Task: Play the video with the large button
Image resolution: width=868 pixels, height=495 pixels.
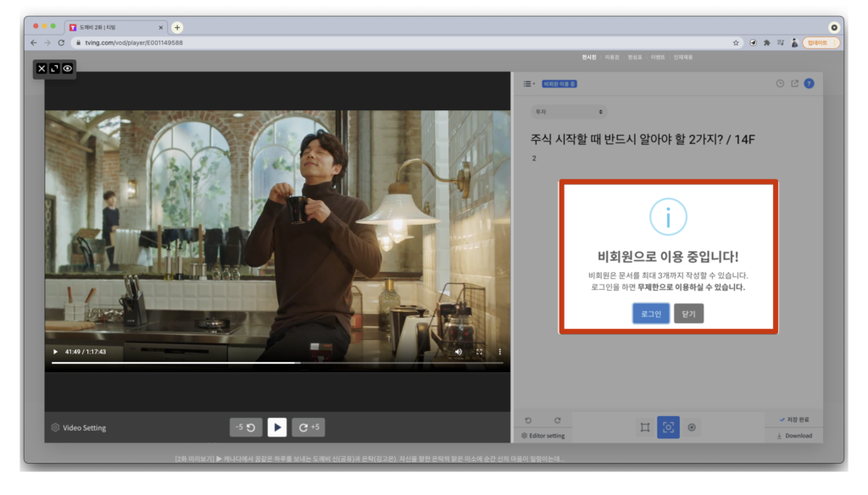Action: coord(277,427)
